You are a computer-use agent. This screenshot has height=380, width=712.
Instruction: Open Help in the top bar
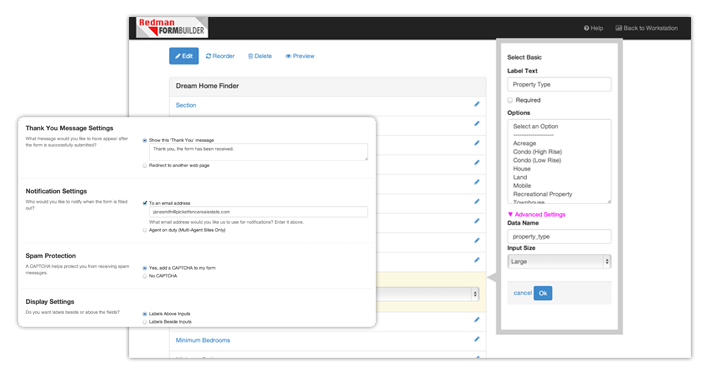tap(593, 28)
